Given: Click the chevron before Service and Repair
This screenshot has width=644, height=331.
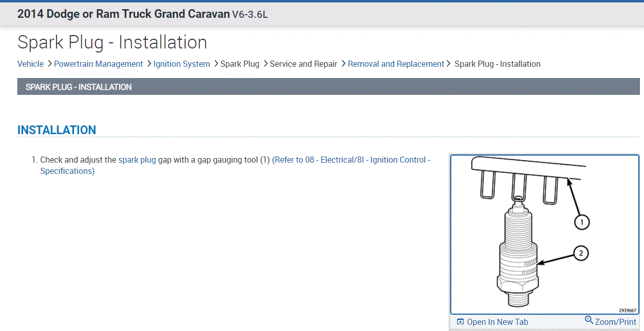Looking at the screenshot, I should [x=266, y=64].
